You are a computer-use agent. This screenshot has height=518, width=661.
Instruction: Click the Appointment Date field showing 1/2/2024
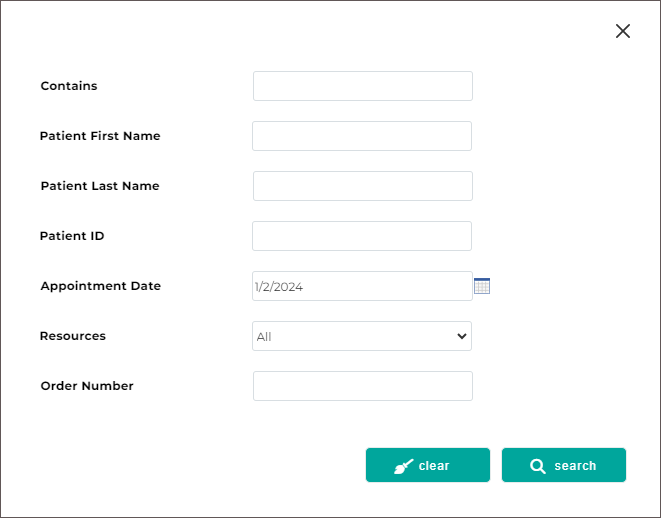coord(362,286)
